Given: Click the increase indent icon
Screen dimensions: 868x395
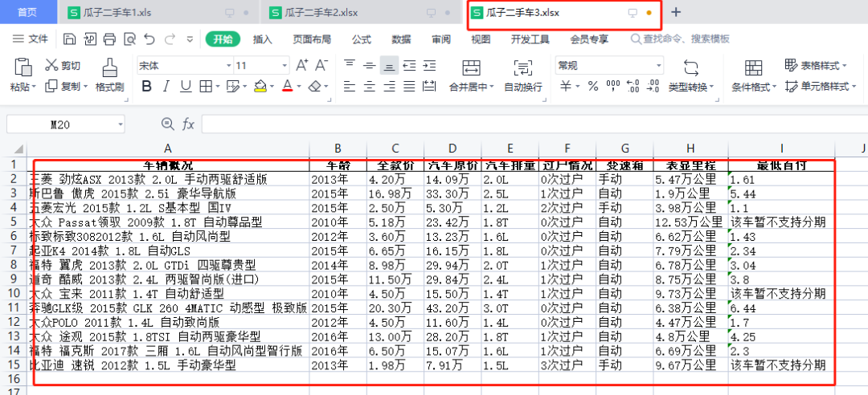Looking at the screenshot, I should click(429, 65).
